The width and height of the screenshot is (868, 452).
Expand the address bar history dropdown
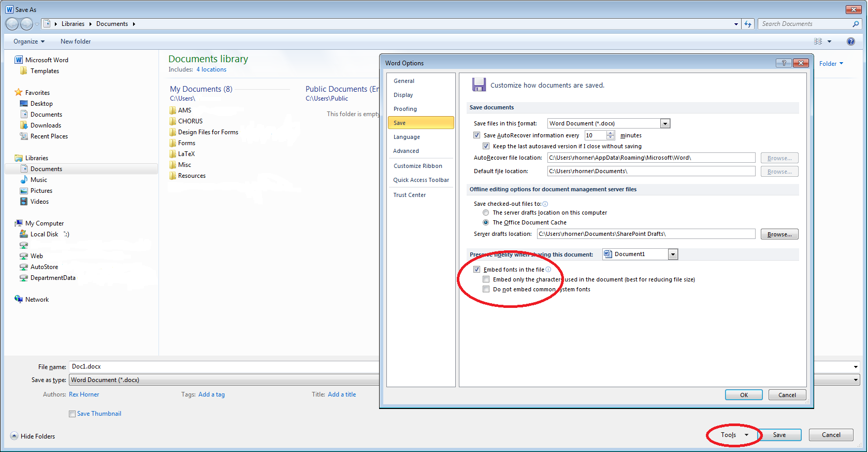click(x=736, y=24)
